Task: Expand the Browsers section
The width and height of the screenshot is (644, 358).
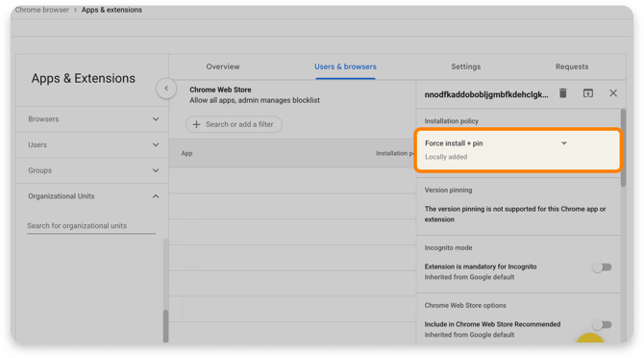Action: click(92, 119)
